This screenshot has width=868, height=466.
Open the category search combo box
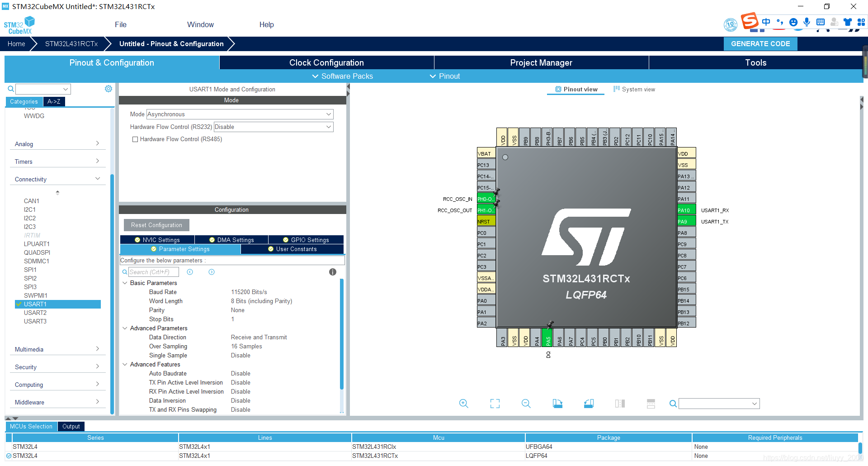(43, 89)
